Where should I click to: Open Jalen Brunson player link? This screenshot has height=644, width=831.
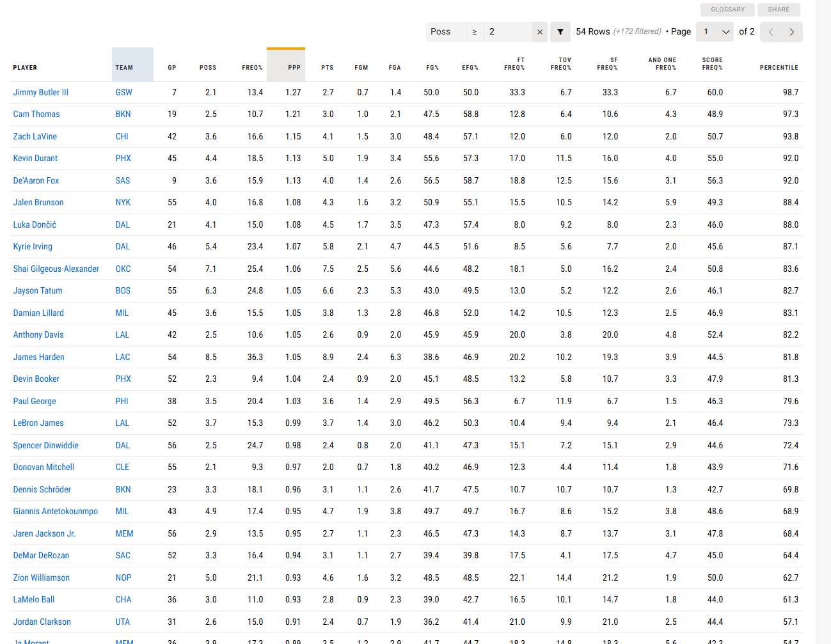(x=38, y=203)
